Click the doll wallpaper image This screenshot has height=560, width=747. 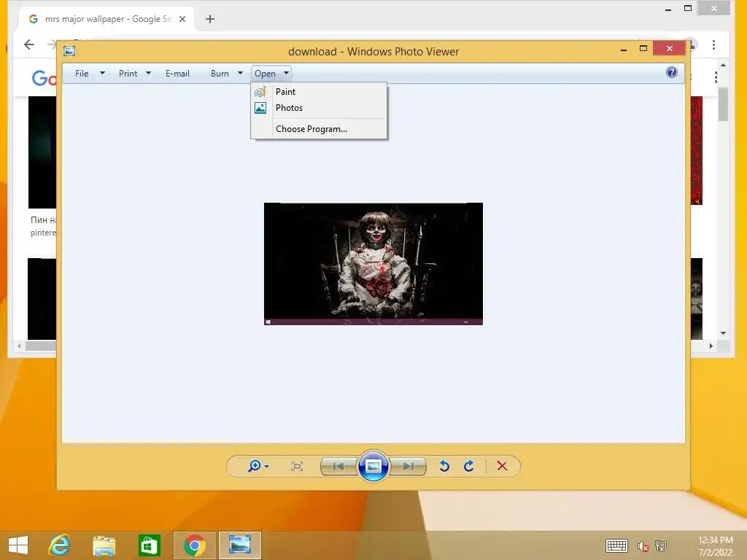[x=373, y=264]
